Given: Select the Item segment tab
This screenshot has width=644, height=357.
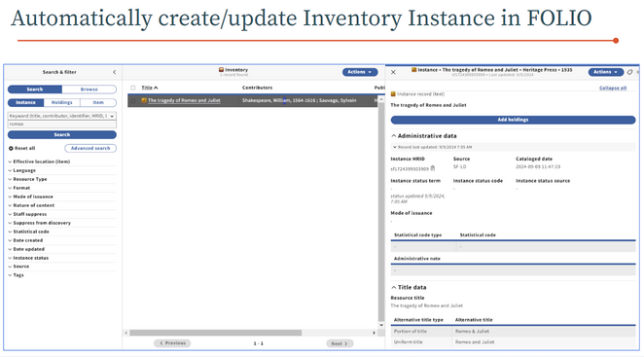Looking at the screenshot, I should (x=98, y=102).
